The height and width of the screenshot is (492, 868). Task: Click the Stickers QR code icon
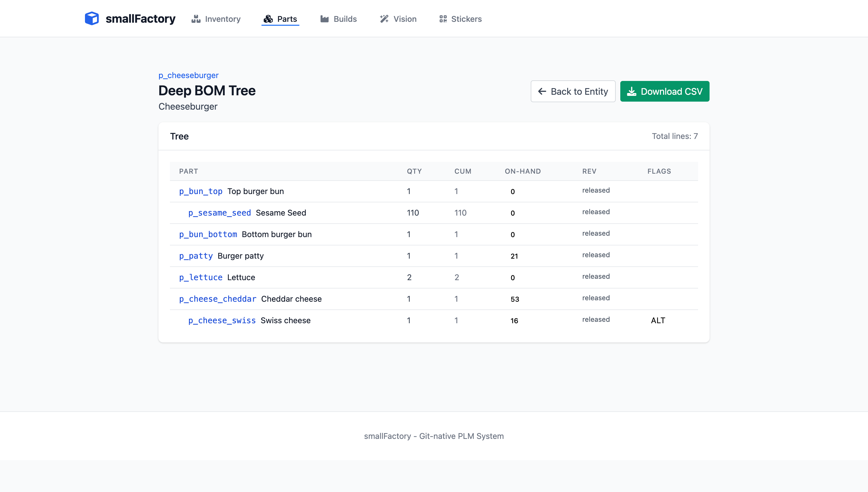point(443,19)
